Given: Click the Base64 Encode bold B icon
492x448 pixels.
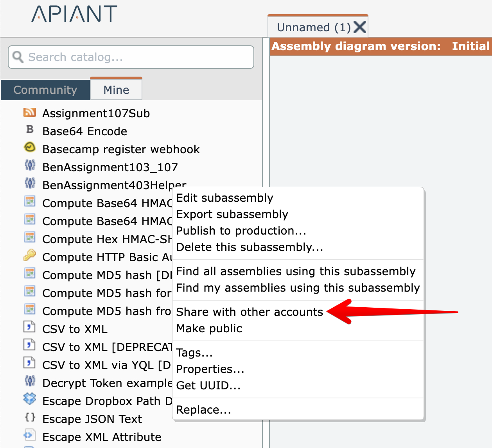Looking at the screenshot, I should (x=30, y=130).
